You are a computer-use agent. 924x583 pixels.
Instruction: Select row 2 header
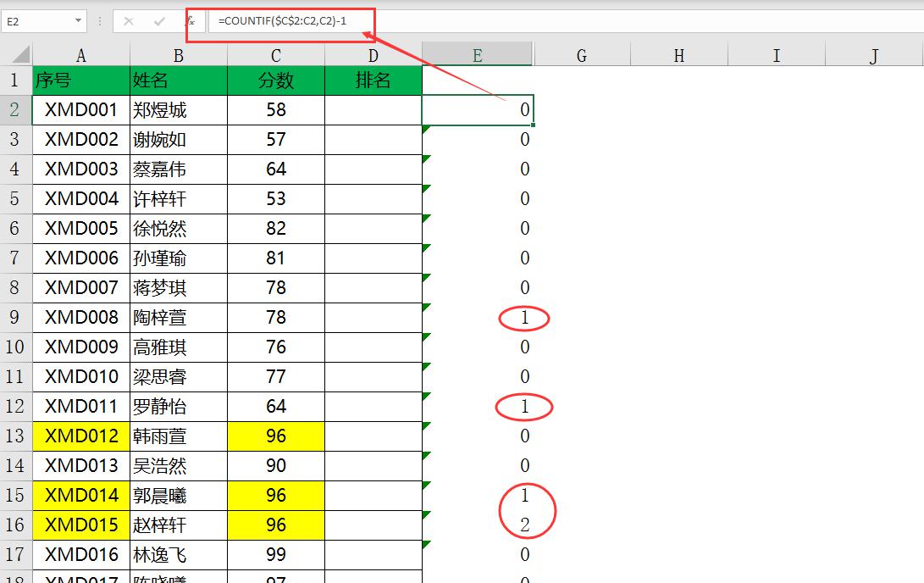click(x=15, y=109)
